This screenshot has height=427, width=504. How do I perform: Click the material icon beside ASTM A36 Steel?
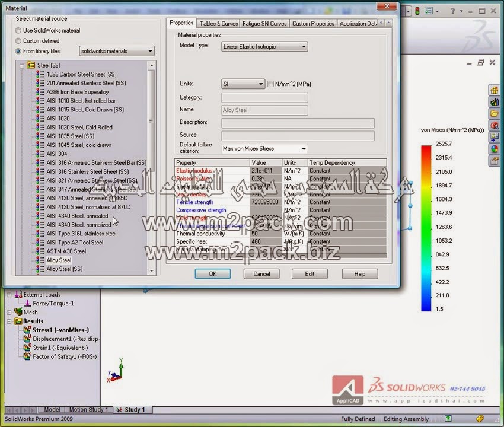[x=40, y=251]
